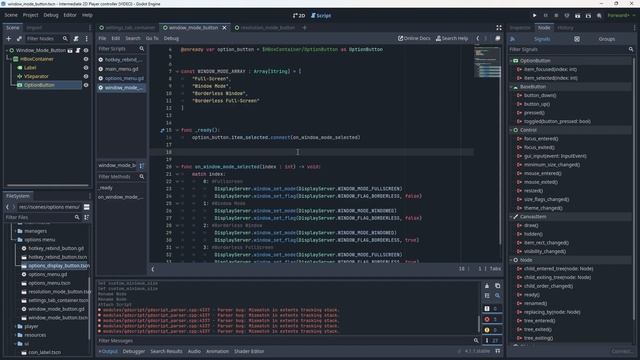This screenshot has height=360, width=640.
Task: Open scene-in-editor icon on Window_Mode_Button node
Action: point(70,51)
